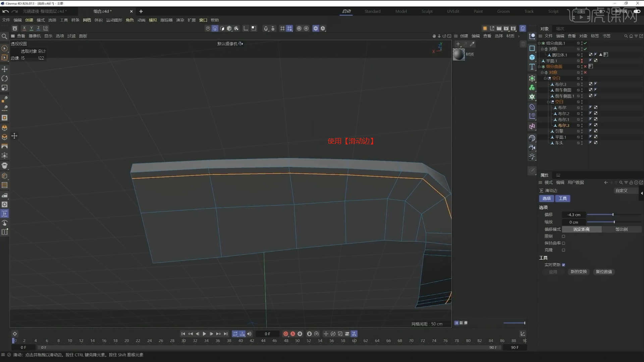Click the 缩放 slider track
Image resolution: width=644 pixels, height=362 pixels.
click(614, 222)
